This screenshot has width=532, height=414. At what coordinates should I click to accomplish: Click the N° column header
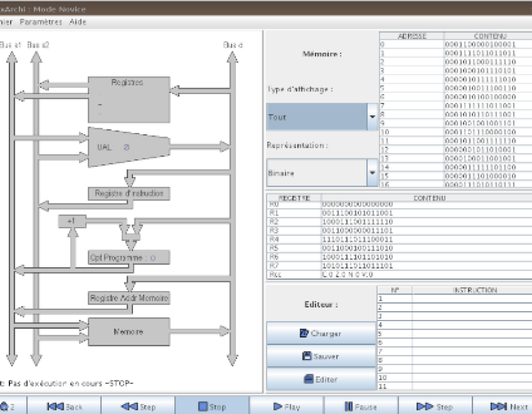click(395, 290)
